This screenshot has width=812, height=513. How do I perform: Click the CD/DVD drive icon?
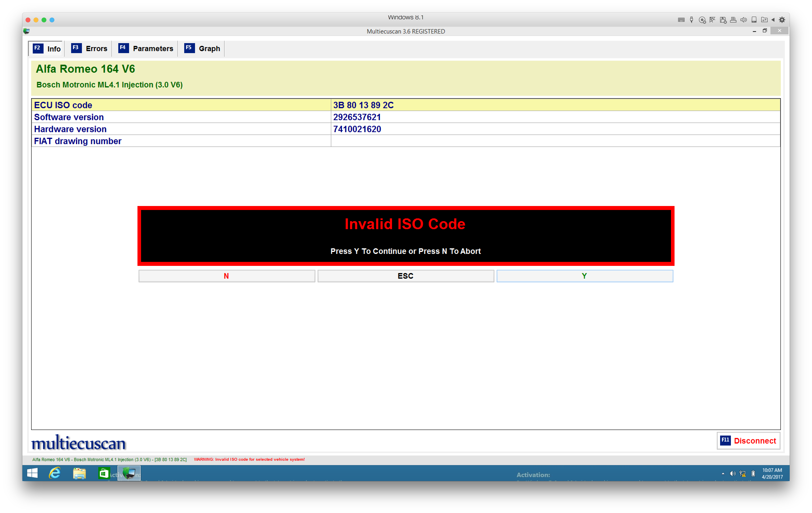(x=702, y=20)
